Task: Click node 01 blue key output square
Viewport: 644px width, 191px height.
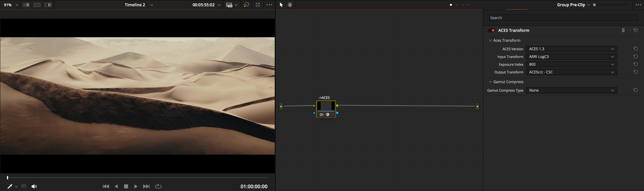Action: coord(337,113)
